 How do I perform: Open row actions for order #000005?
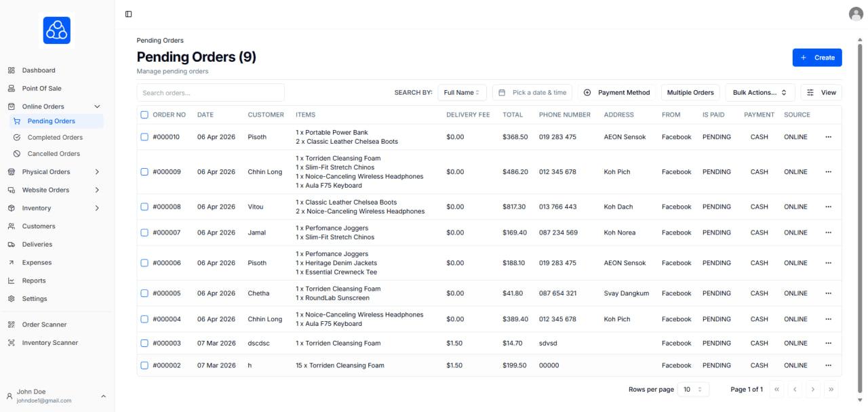coord(828,293)
